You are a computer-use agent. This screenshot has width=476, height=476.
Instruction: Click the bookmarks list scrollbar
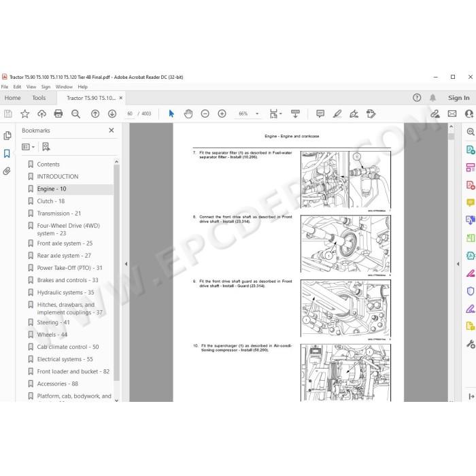tap(116, 273)
